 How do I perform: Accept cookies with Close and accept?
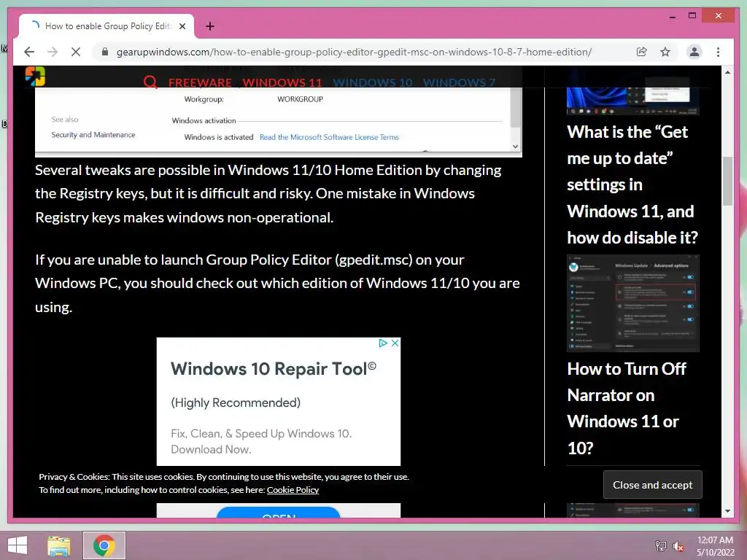tap(652, 485)
